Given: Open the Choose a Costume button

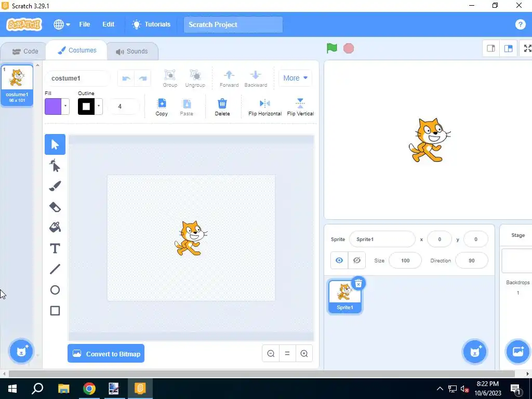Looking at the screenshot, I should 21,351.
